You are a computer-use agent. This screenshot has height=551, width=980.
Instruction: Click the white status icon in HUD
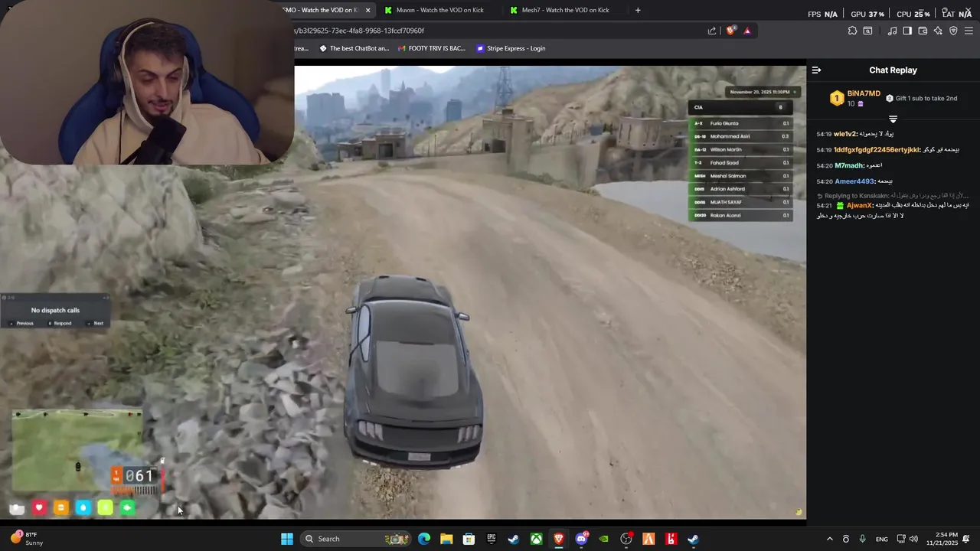coord(17,507)
